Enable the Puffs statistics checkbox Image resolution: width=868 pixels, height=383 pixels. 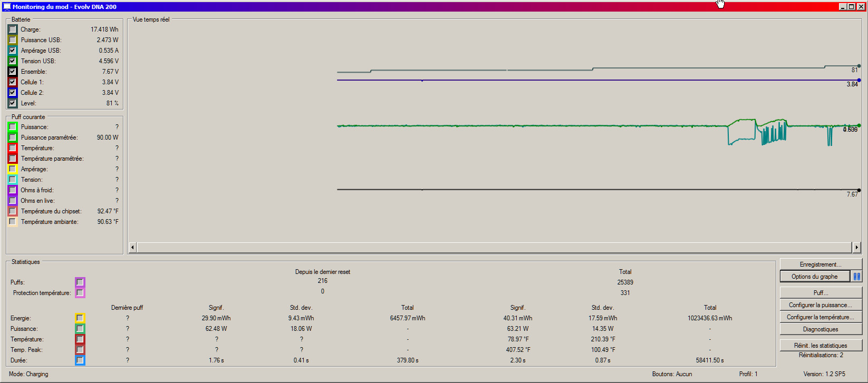coord(80,282)
